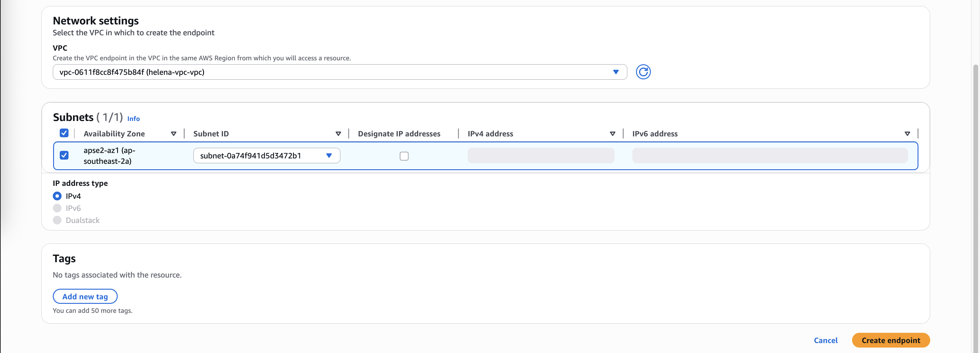Click the Add new tag button
This screenshot has width=980, height=353.
coord(85,296)
